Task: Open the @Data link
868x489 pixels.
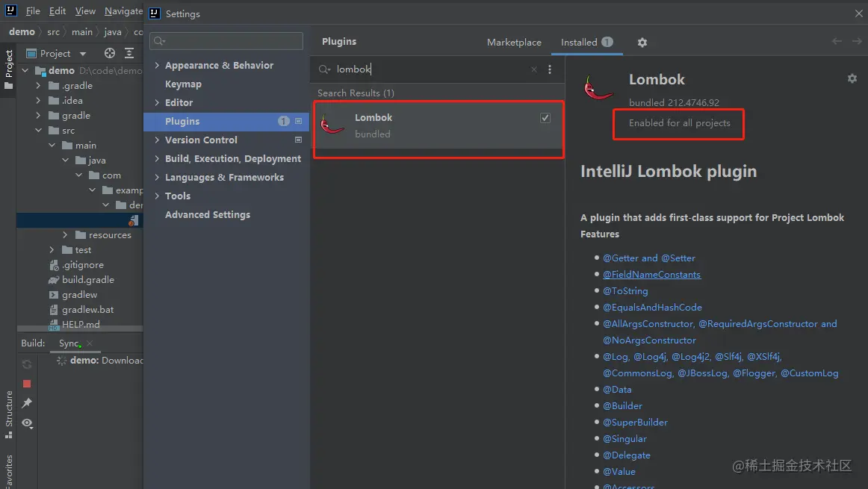Action: [x=617, y=390]
